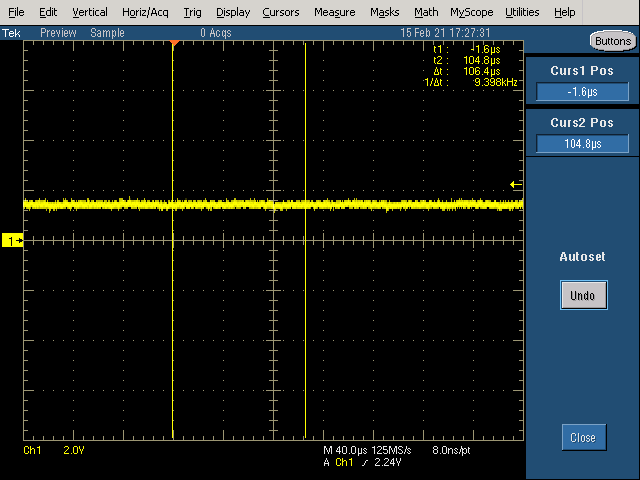Image resolution: width=640 pixels, height=480 pixels.
Task: Open the Math menu
Action: tap(426, 12)
